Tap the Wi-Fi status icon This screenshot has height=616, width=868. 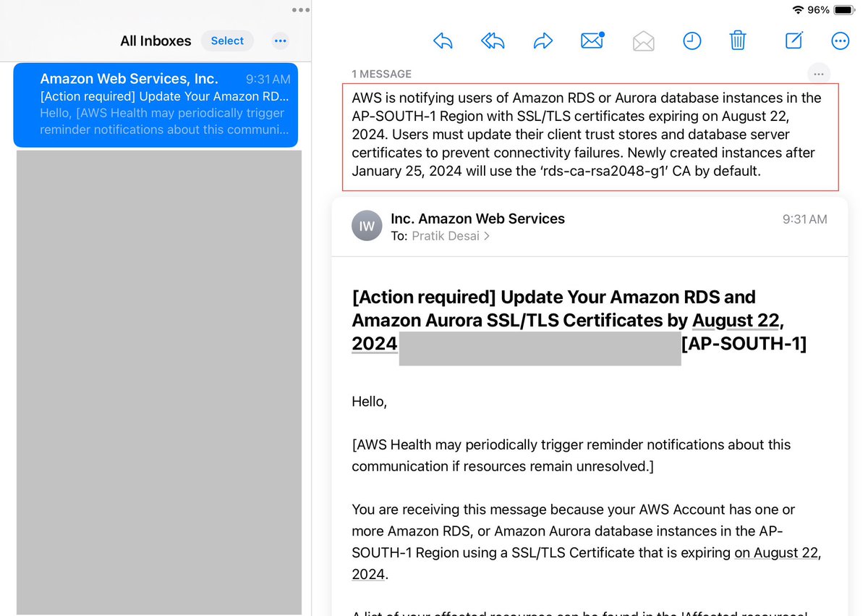click(798, 10)
